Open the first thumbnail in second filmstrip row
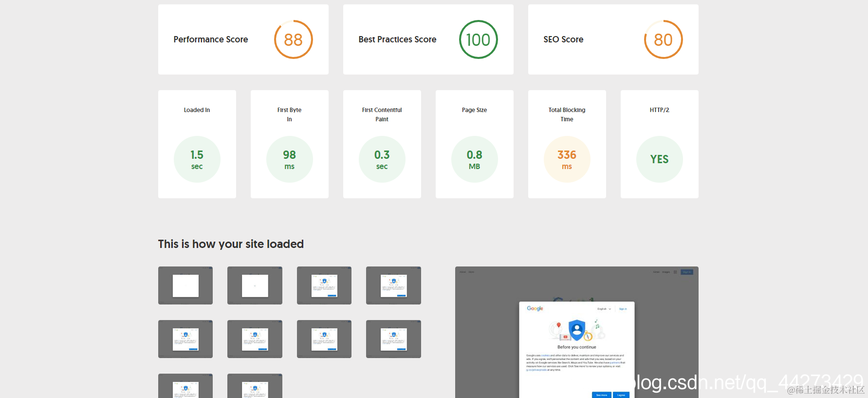Viewport: 868px width, 398px height. 185,339
